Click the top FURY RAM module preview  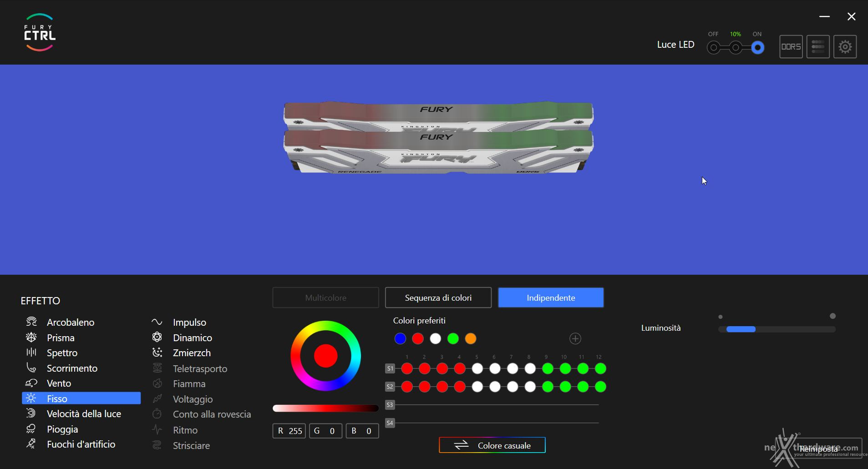438,115
